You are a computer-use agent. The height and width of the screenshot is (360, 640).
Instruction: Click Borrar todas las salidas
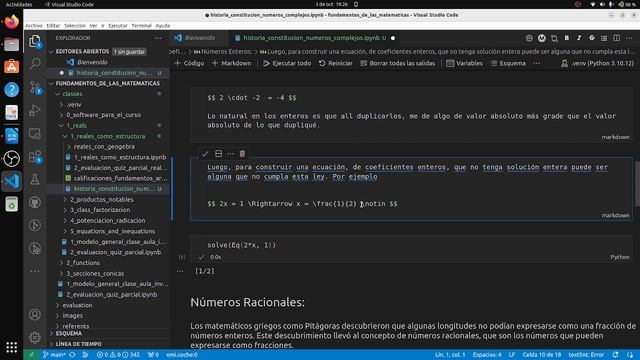tap(398, 63)
